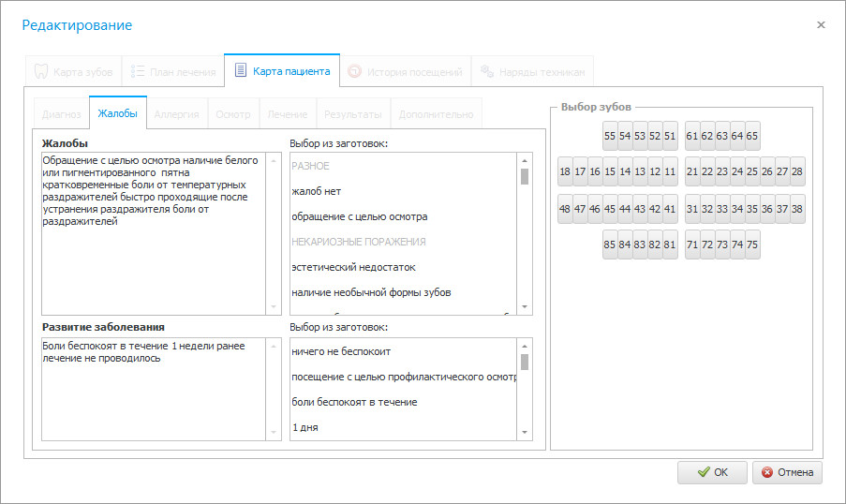Viewport: 846px width, 504px height.
Task: Close the Редактирование dialog window
Action: [821, 25]
